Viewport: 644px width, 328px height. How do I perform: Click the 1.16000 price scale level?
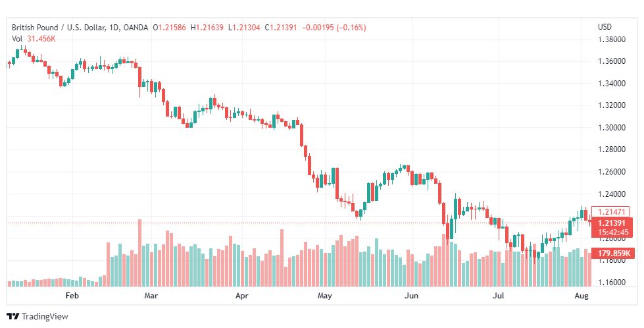[x=612, y=283]
